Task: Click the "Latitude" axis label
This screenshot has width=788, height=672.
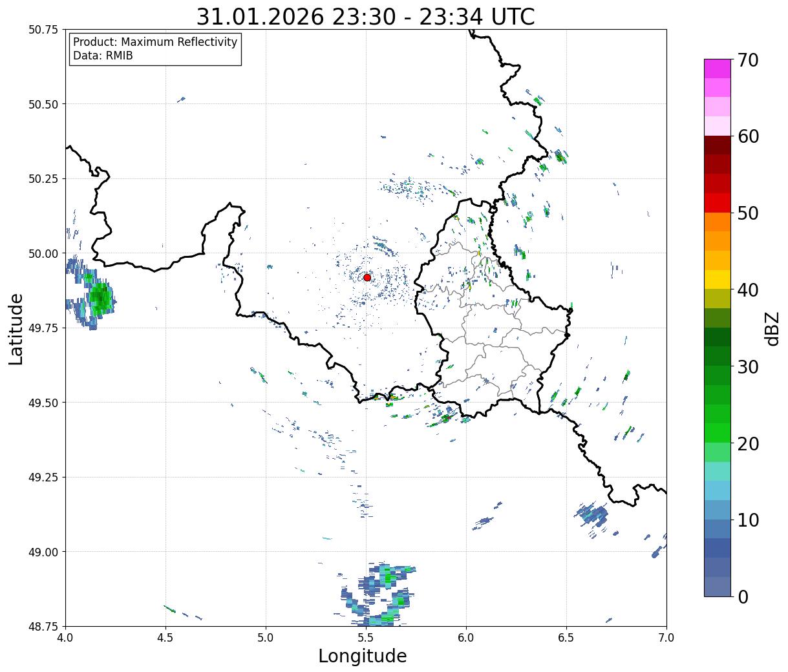Action: click(x=16, y=329)
